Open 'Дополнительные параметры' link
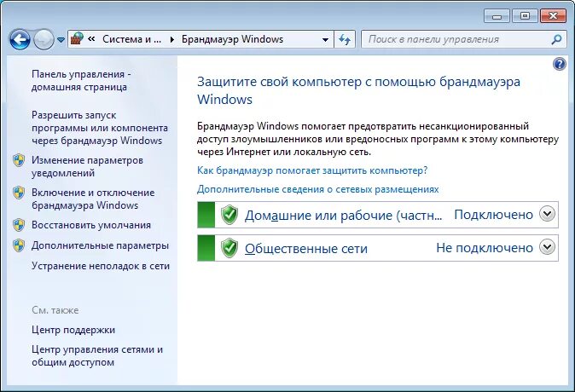 (100, 245)
